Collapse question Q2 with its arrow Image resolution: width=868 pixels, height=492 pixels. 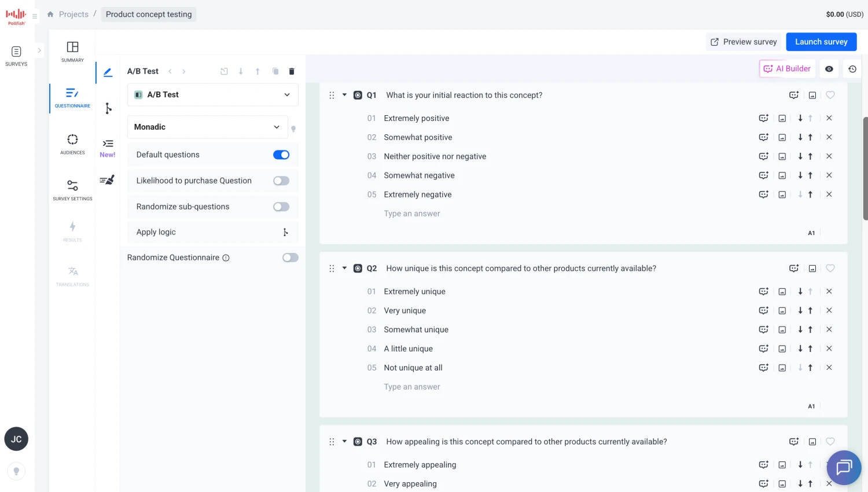pyautogui.click(x=344, y=268)
